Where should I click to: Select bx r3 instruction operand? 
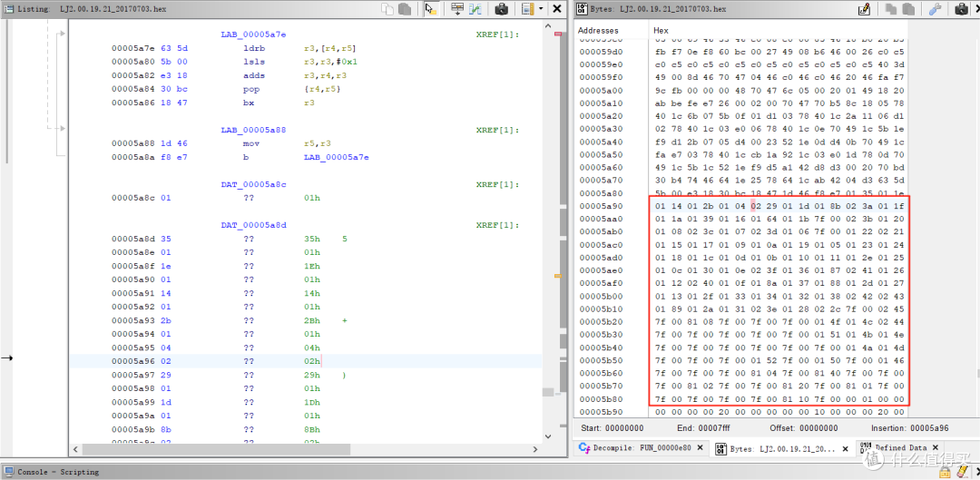coord(309,103)
